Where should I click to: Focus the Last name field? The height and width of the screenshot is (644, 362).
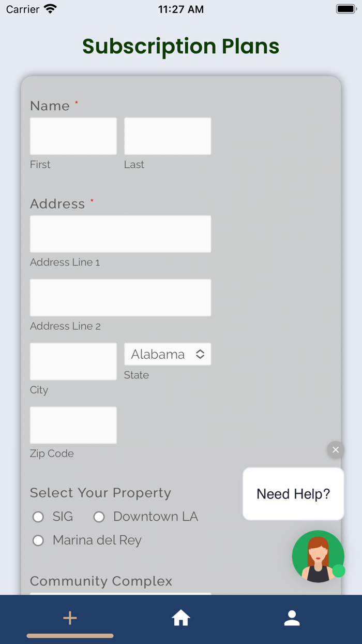(x=168, y=136)
